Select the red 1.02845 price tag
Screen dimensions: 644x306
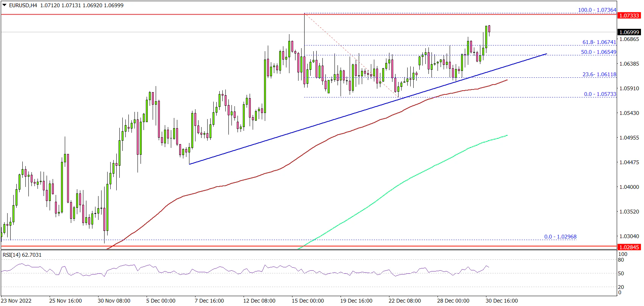coord(629,247)
